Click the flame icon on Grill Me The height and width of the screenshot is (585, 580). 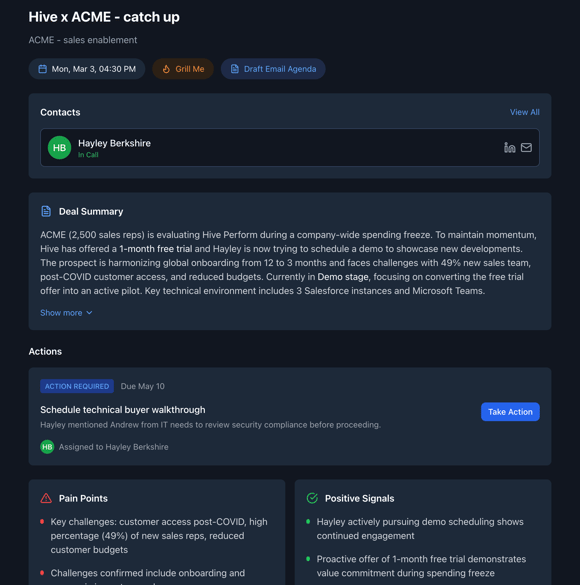click(x=166, y=69)
